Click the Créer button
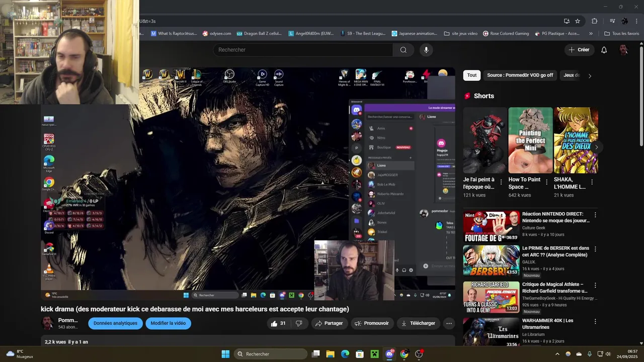 (x=579, y=50)
